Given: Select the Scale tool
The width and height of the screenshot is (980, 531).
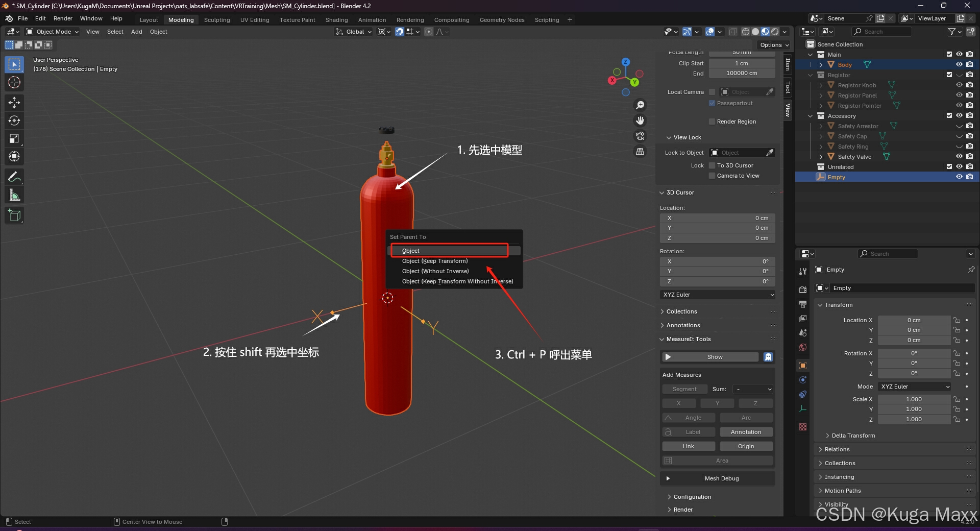Looking at the screenshot, I should pos(14,138).
